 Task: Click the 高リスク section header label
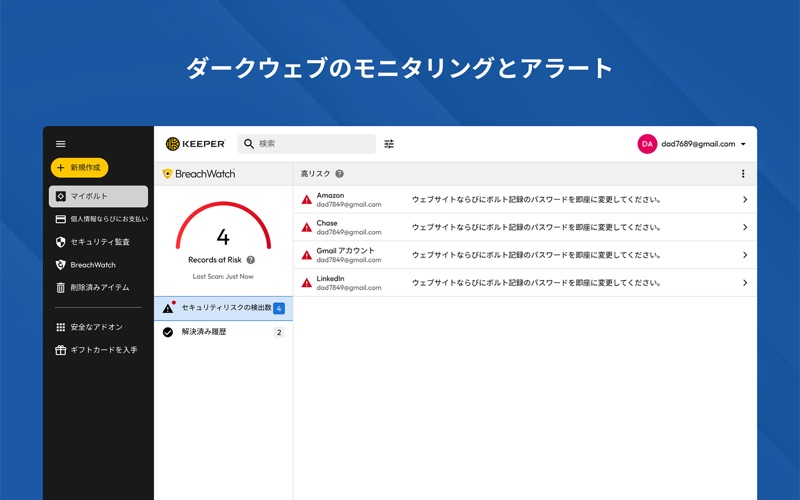tap(315, 174)
